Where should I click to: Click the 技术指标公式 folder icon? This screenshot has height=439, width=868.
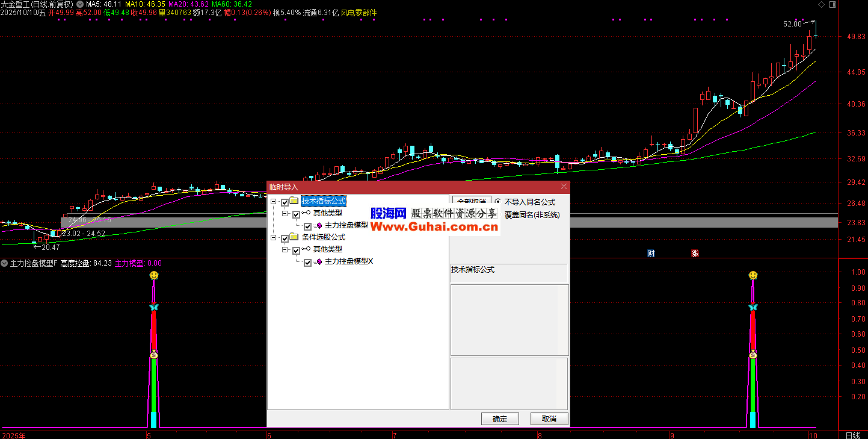click(294, 201)
